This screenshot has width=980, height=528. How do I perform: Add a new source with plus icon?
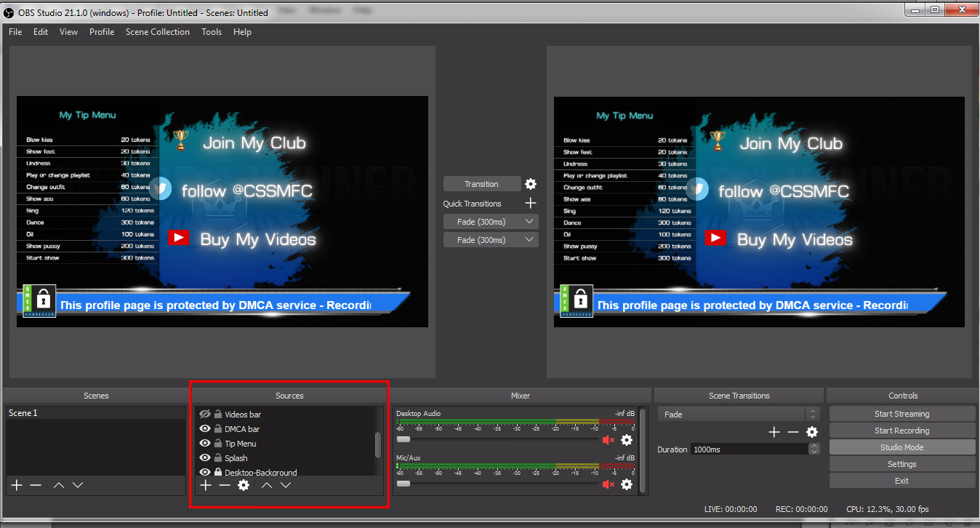206,485
